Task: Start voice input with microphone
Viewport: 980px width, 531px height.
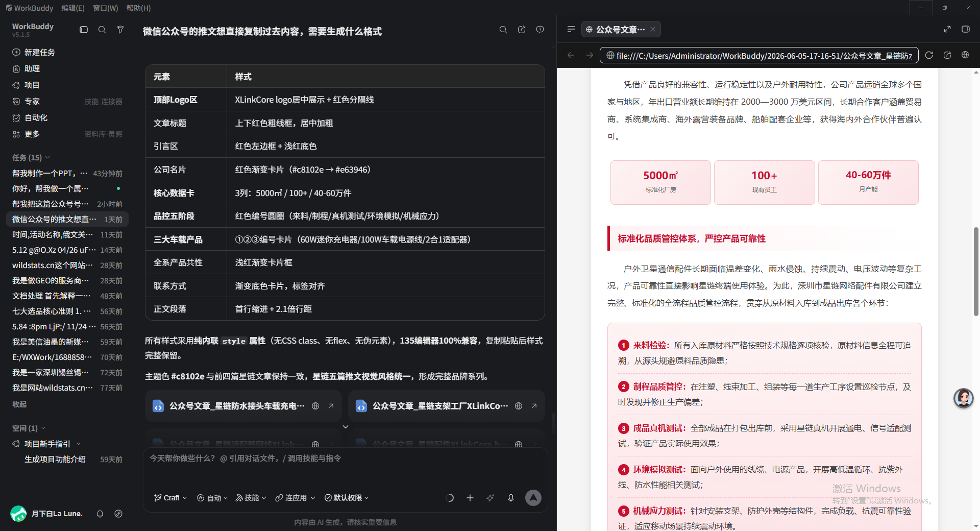Action: 511,498
